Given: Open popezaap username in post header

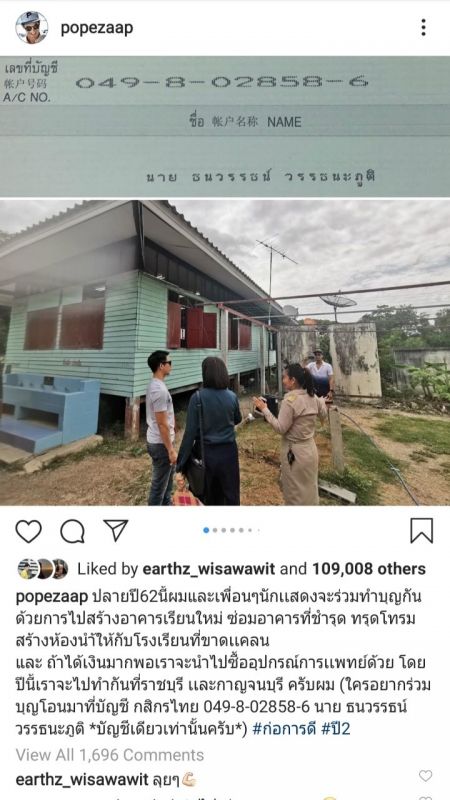Looking at the screenshot, I should coord(97,28).
